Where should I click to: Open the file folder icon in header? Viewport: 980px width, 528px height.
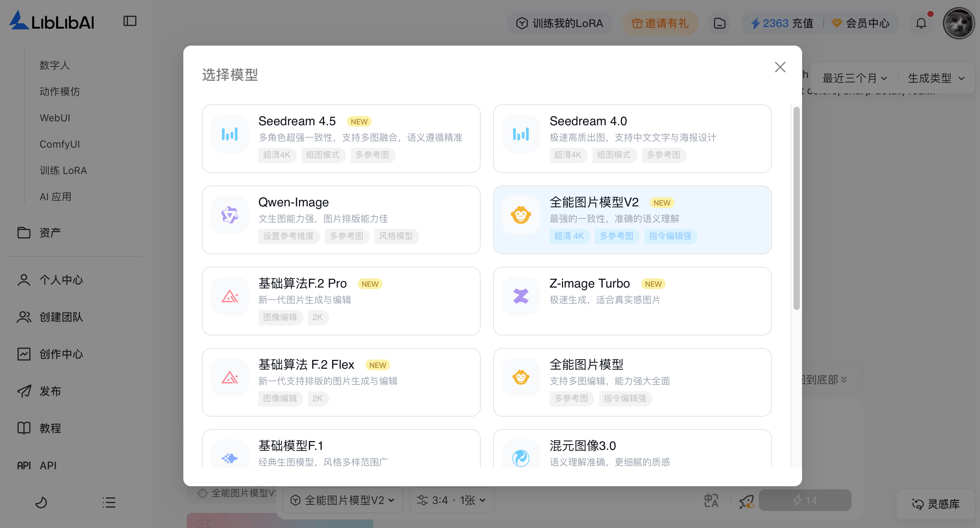719,23
